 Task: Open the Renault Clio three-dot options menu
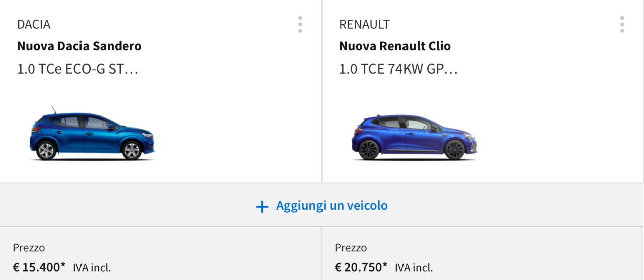(x=622, y=24)
